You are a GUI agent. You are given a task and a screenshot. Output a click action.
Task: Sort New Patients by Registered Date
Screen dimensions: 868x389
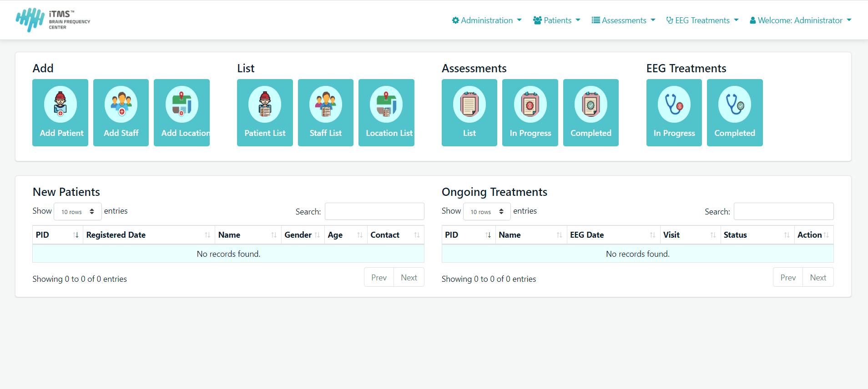click(149, 235)
